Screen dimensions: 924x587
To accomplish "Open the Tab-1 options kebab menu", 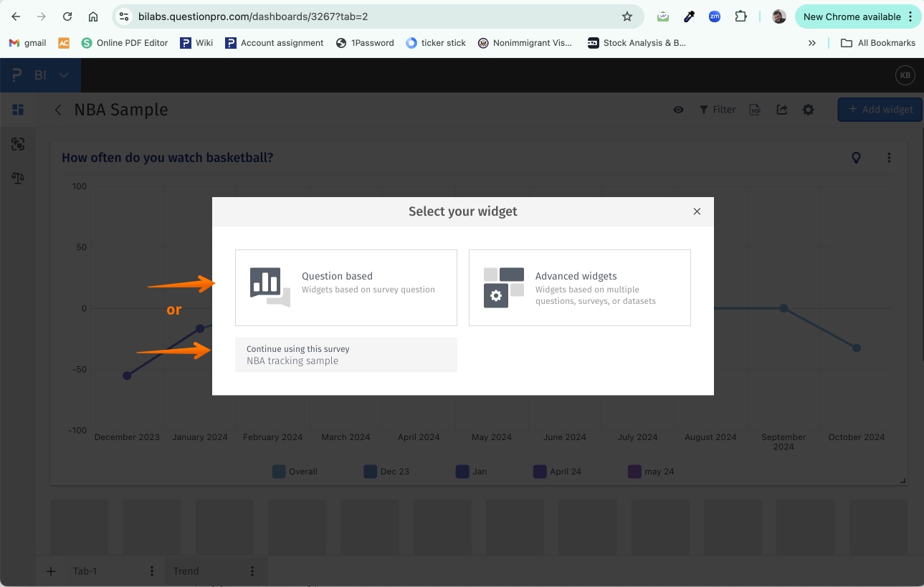I will tap(151, 571).
